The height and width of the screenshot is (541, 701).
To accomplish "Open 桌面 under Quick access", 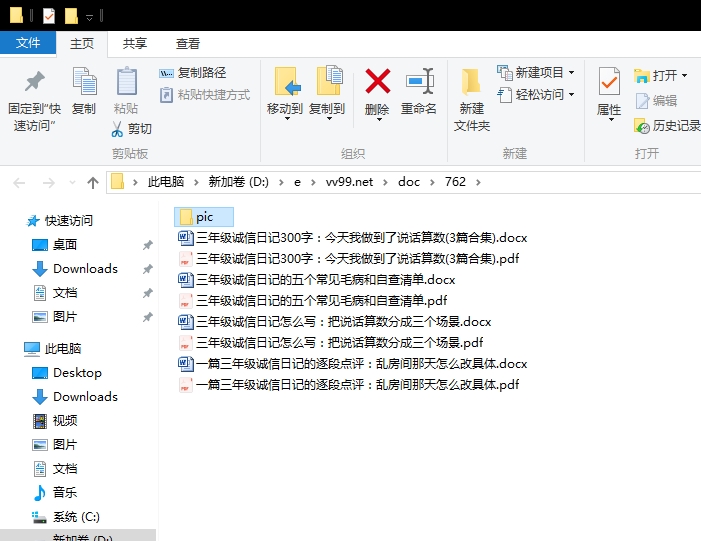I will tap(55, 245).
